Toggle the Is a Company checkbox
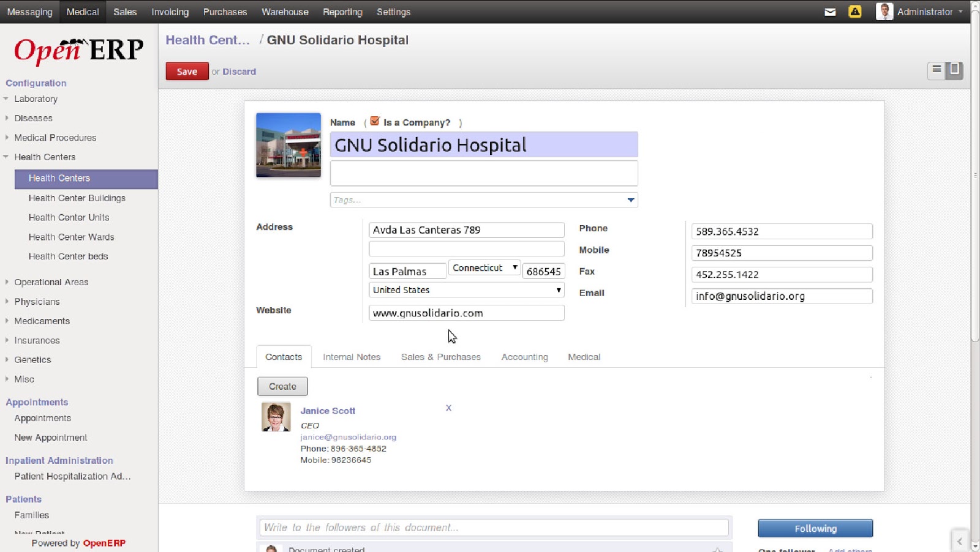 (x=375, y=121)
